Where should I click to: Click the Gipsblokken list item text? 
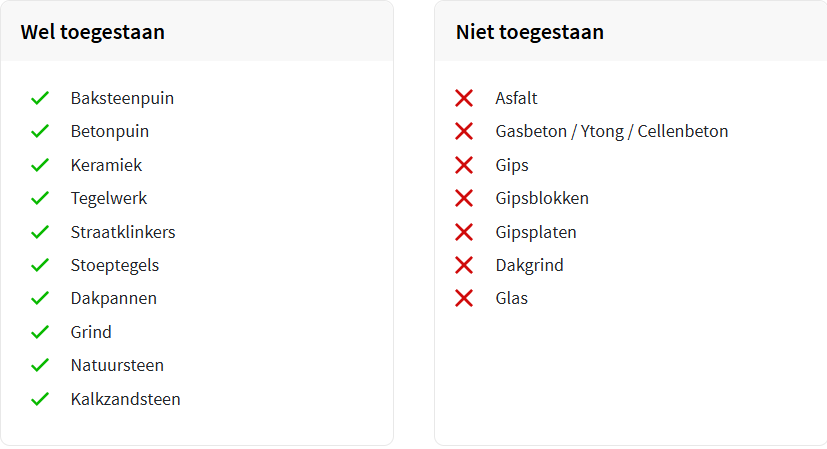coord(542,198)
